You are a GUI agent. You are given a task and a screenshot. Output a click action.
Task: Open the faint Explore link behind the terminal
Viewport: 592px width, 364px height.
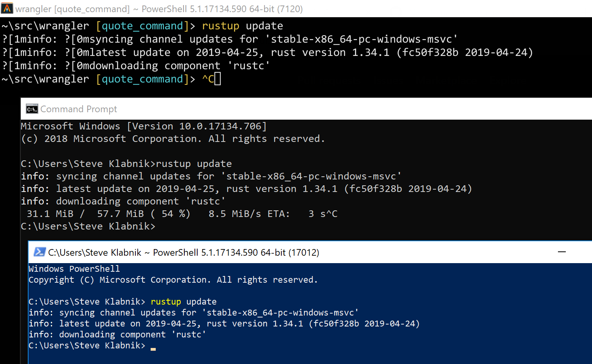(x=507, y=81)
